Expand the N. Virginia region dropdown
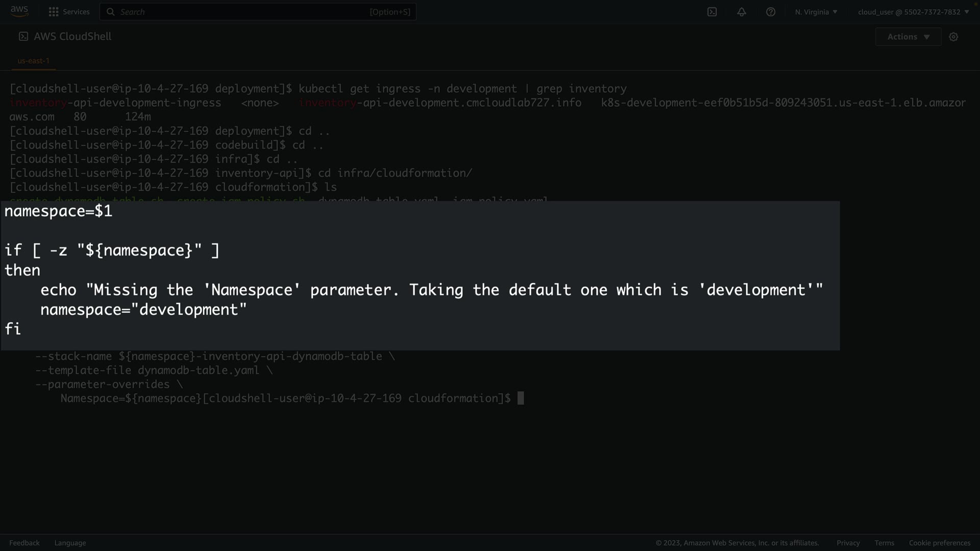This screenshot has width=980, height=551. click(816, 12)
